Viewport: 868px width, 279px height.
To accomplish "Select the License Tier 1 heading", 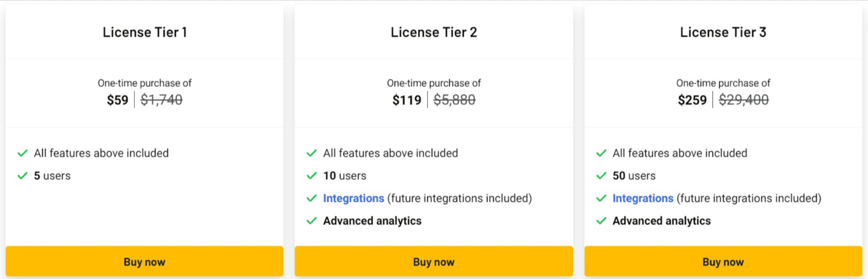I will click(x=145, y=32).
